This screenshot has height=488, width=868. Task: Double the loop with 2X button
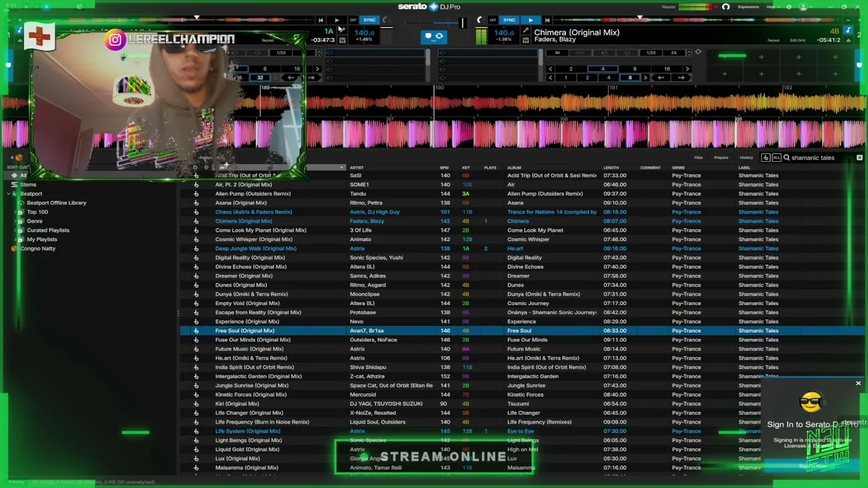[673, 53]
